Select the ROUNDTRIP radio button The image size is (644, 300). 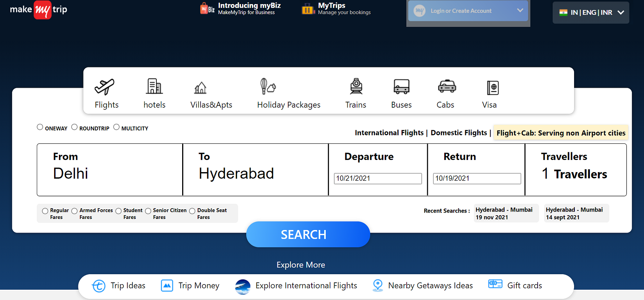pyautogui.click(x=74, y=127)
